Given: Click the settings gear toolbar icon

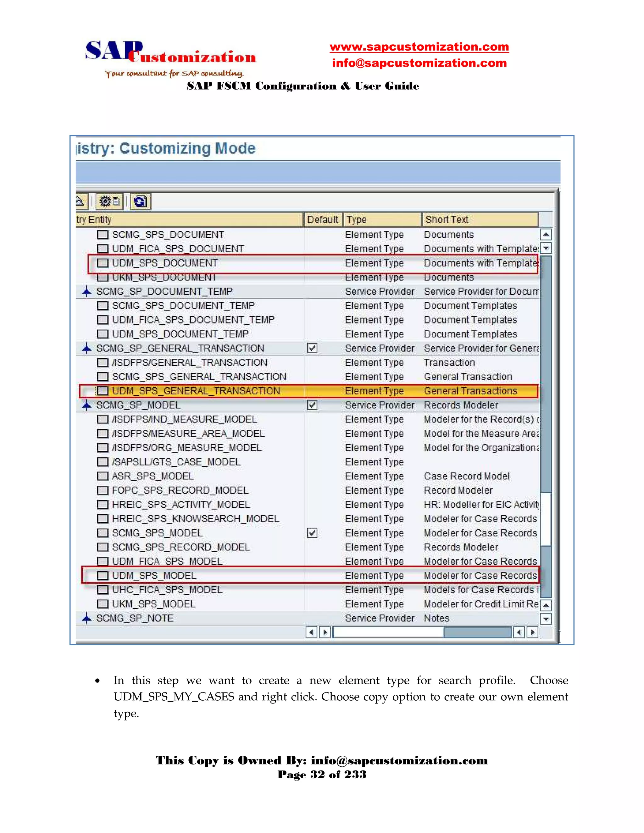Looking at the screenshot, I should 109,201.
